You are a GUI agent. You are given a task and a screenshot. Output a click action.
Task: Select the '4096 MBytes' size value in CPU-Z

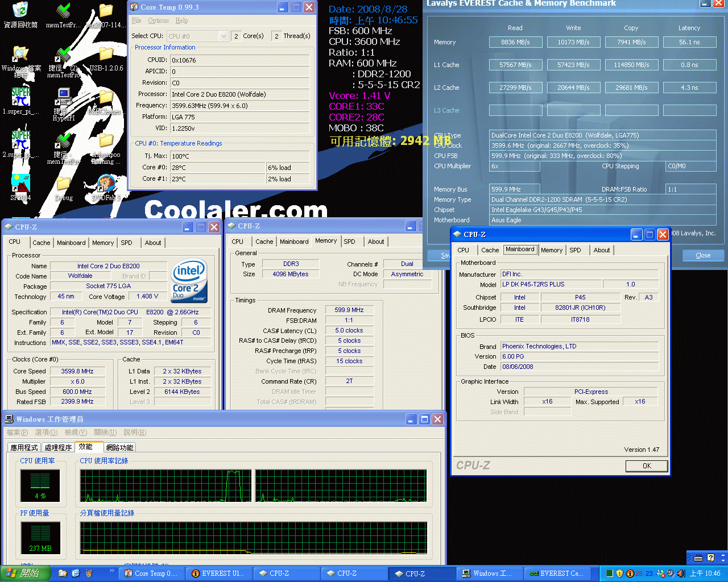coord(291,274)
